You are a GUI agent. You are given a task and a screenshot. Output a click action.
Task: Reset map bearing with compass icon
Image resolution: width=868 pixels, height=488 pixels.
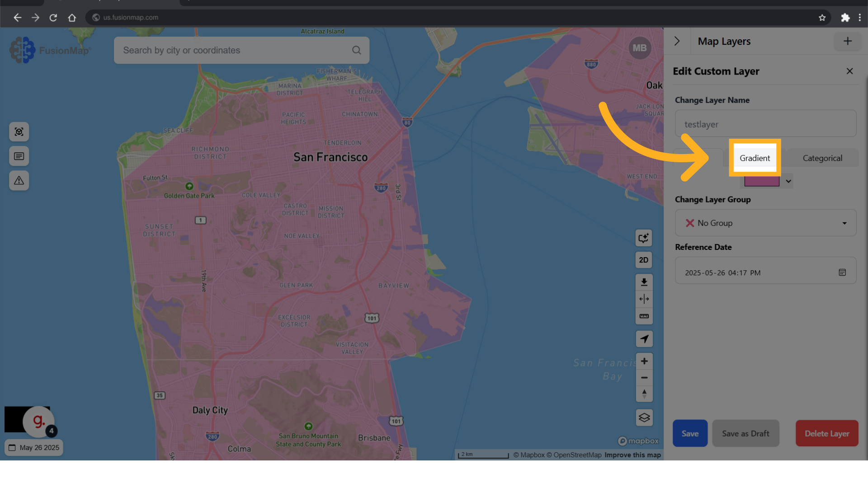pos(644,394)
